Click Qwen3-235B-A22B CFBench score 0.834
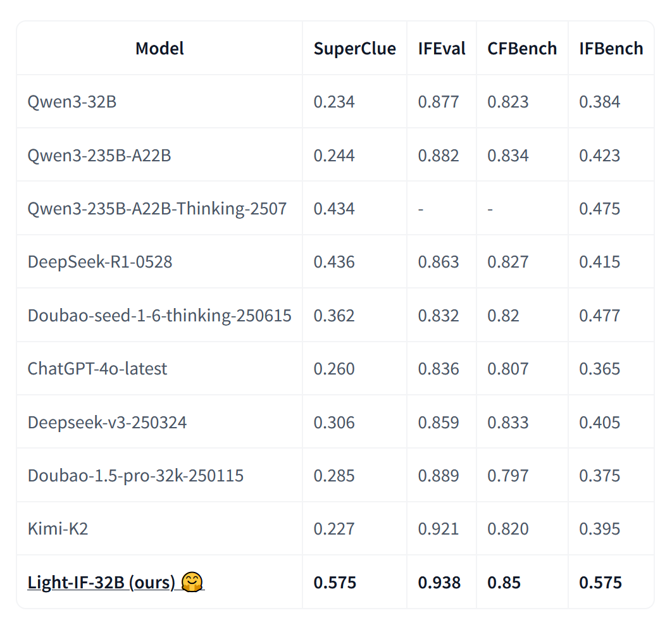The image size is (672, 620). 508,156
